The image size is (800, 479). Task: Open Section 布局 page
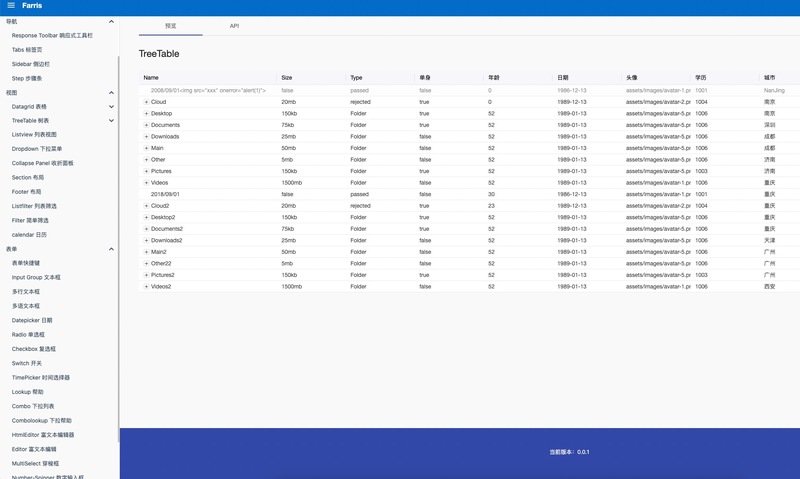click(28, 178)
